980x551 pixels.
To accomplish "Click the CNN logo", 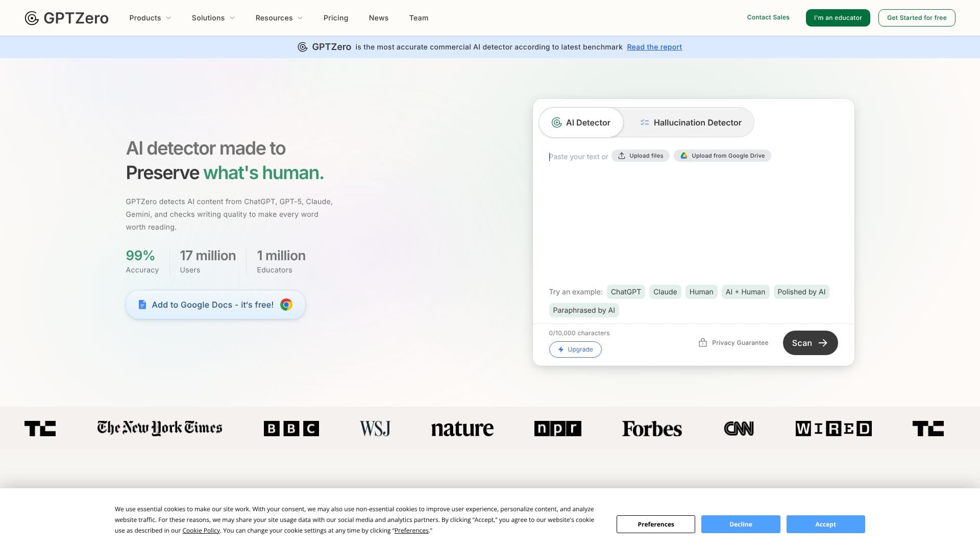I will 739,429.
